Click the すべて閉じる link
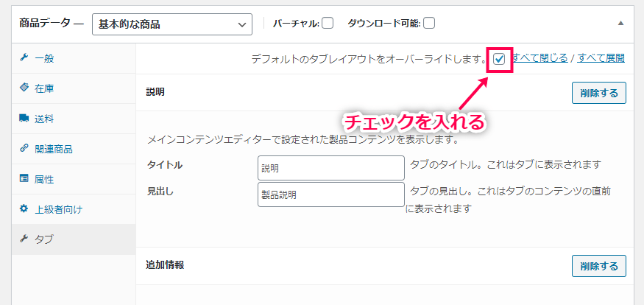 click(x=539, y=58)
